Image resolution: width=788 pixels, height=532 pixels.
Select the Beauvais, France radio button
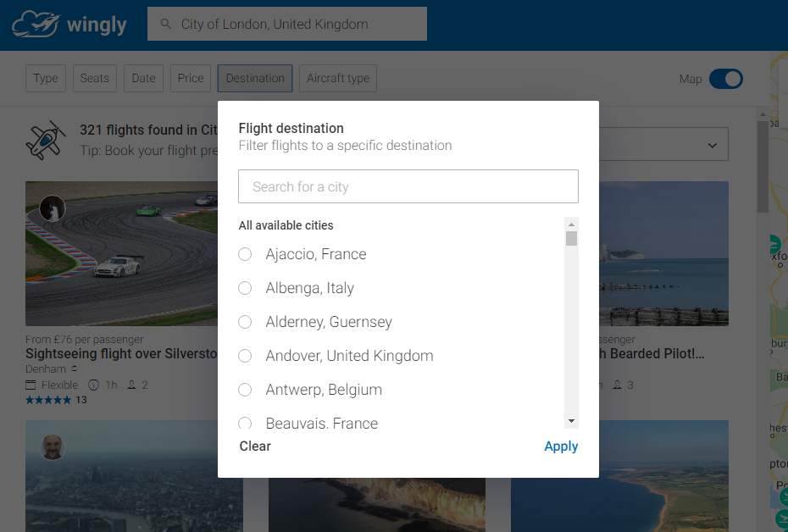[245, 423]
